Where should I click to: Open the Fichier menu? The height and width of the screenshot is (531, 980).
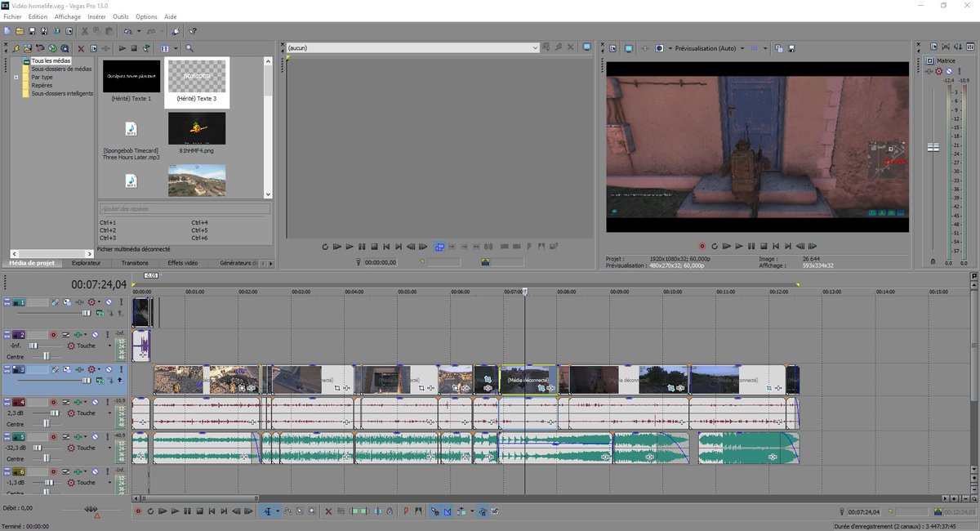12,16
